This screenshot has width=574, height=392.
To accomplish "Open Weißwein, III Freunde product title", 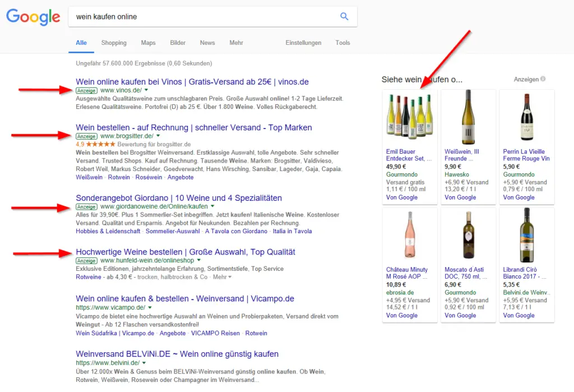I will pos(462,155).
